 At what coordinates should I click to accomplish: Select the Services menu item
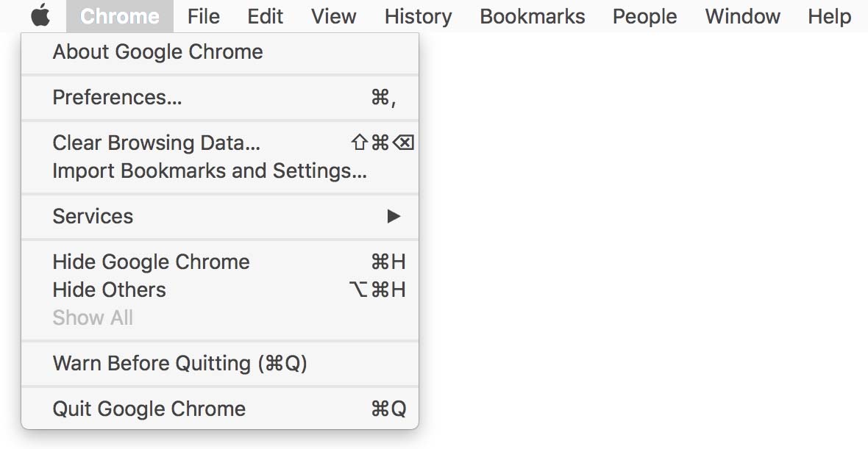point(93,216)
